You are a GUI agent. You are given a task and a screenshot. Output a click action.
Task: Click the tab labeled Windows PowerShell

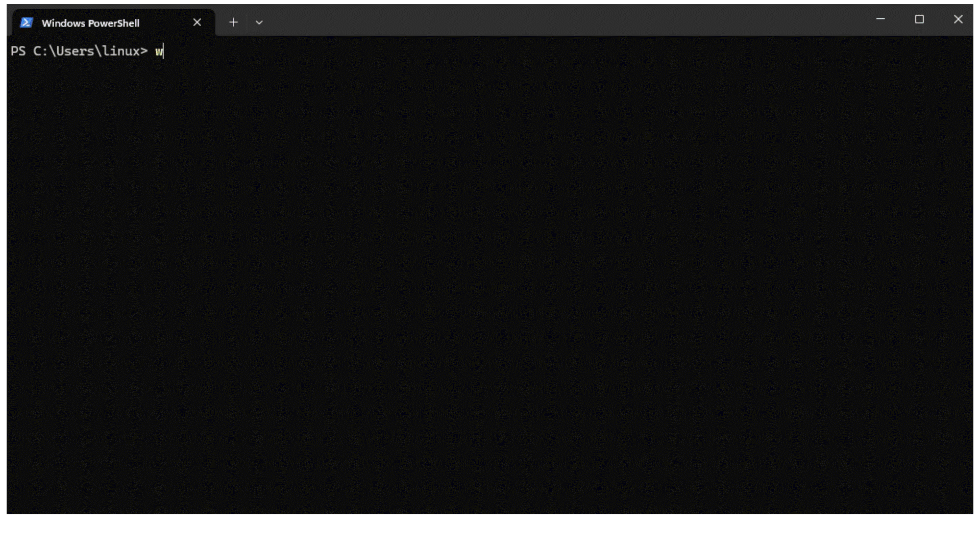click(91, 22)
